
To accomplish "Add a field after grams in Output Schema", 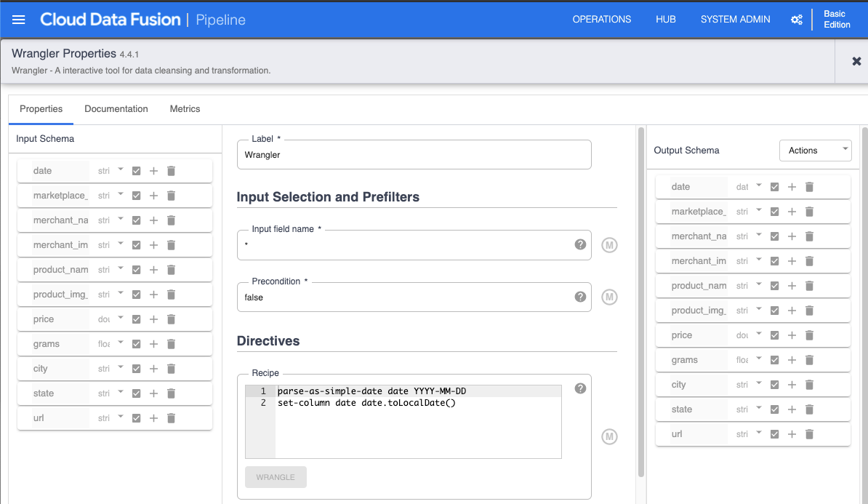I will point(792,360).
